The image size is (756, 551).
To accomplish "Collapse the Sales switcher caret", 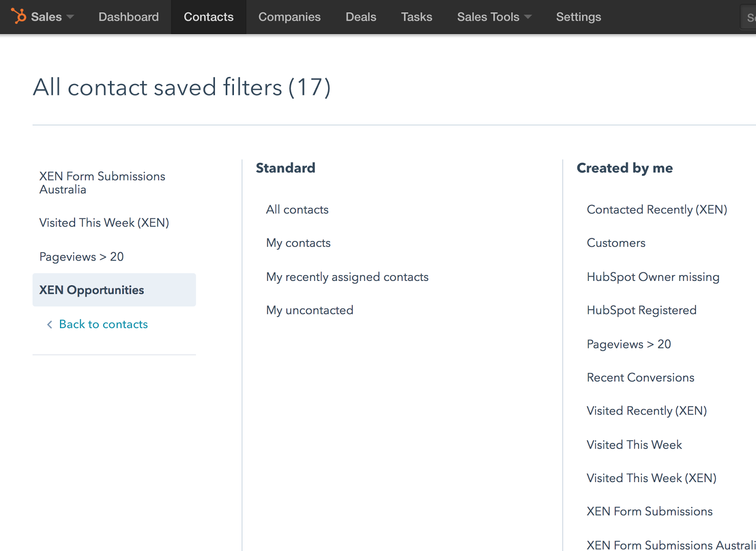I will click(x=70, y=17).
